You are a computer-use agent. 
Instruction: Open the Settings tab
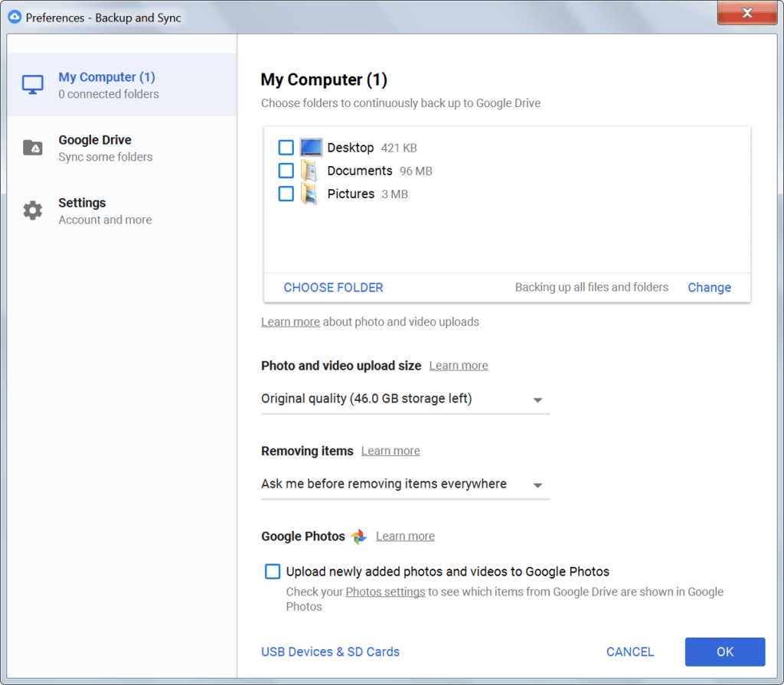click(122, 210)
